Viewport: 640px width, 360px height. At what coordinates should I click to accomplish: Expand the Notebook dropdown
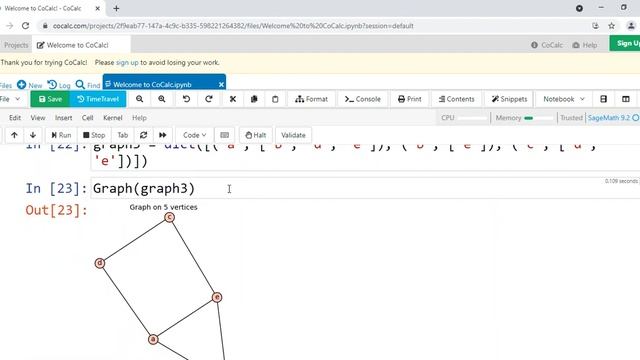pyautogui.click(x=564, y=99)
